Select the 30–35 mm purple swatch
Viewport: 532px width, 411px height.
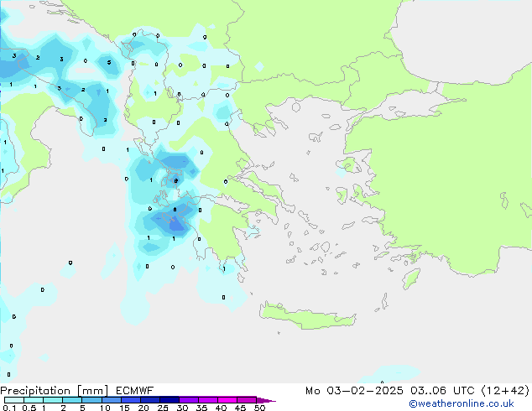[189, 400]
